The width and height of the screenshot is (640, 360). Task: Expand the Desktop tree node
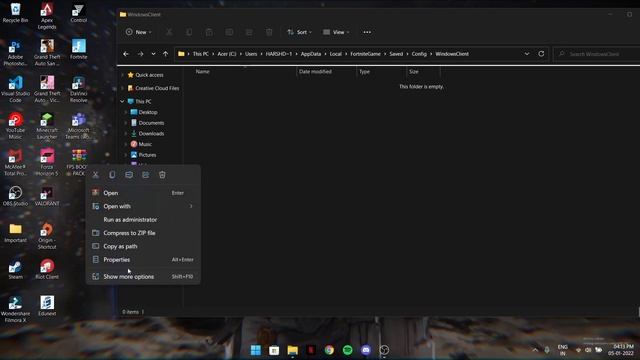(x=126, y=112)
